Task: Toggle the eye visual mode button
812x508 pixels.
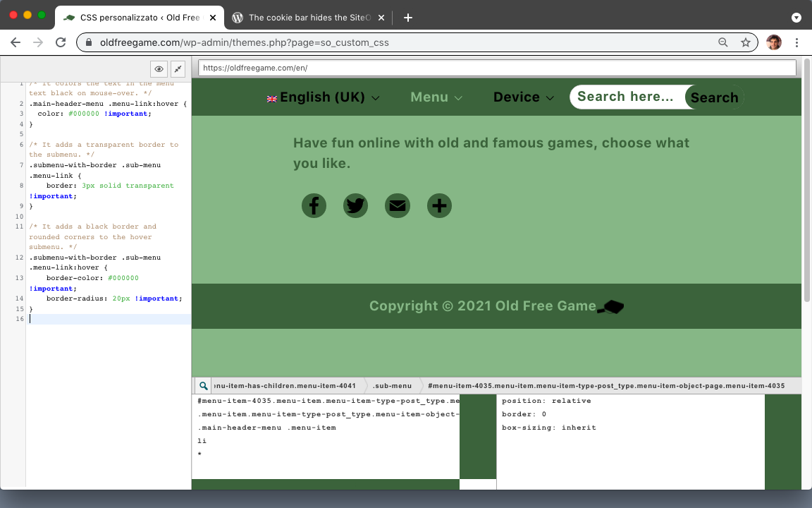Action: [159, 69]
